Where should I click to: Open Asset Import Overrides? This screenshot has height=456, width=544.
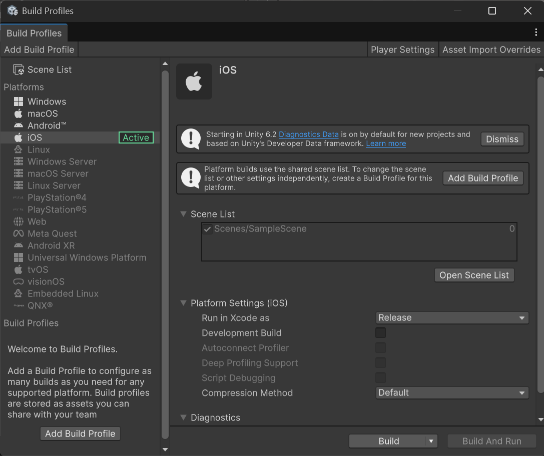click(491, 50)
